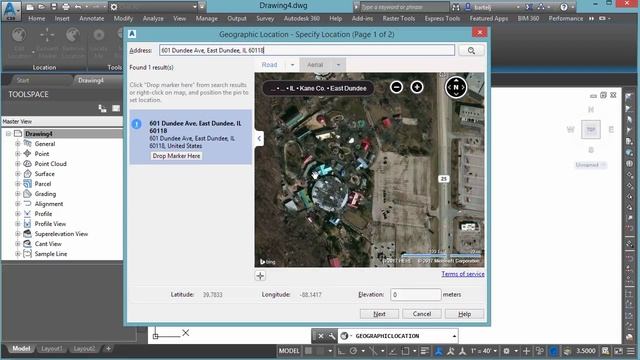Click the Undo arrow in quick access toolbar
The height and width of the screenshot is (360, 640).
pos(78,7)
